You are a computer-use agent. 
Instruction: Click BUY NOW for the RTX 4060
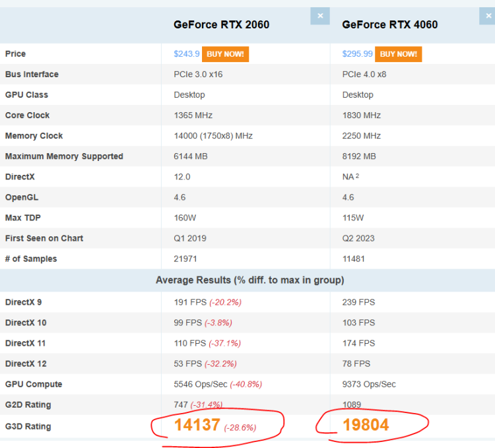click(399, 54)
